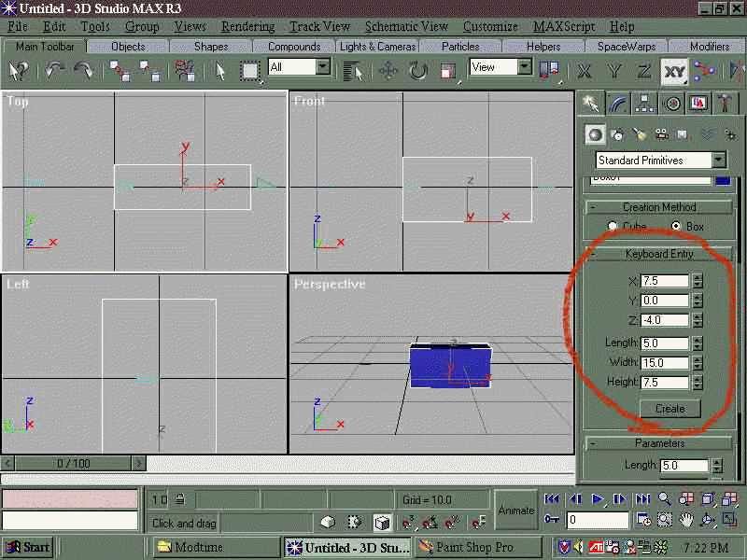Click the Windows Start button
Screen dimensions: 747x560
click(27, 547)
